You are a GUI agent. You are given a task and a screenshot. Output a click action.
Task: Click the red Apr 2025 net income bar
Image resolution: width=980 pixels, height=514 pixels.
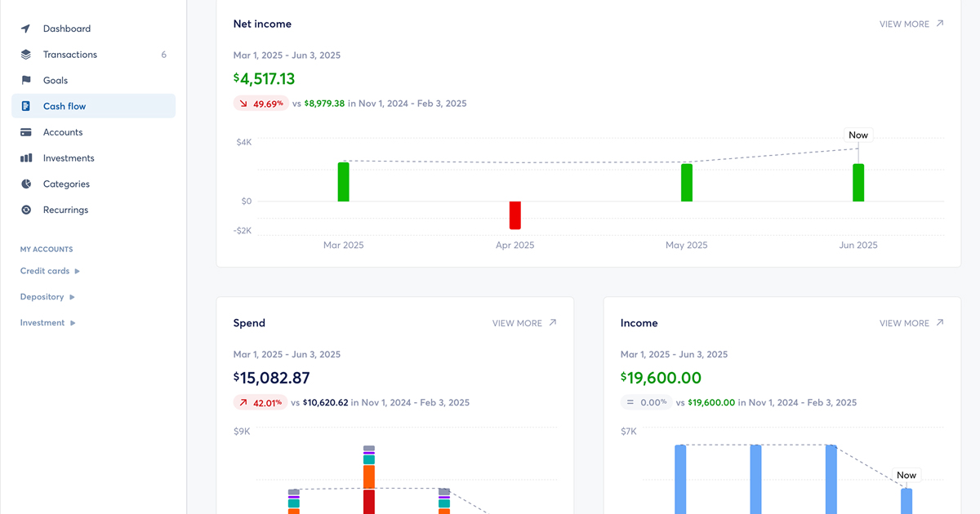point(515,215)
